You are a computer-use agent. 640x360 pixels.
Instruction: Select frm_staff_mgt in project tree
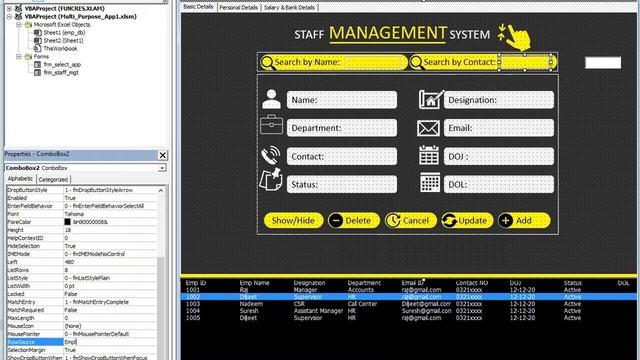[x=61, y=73]
